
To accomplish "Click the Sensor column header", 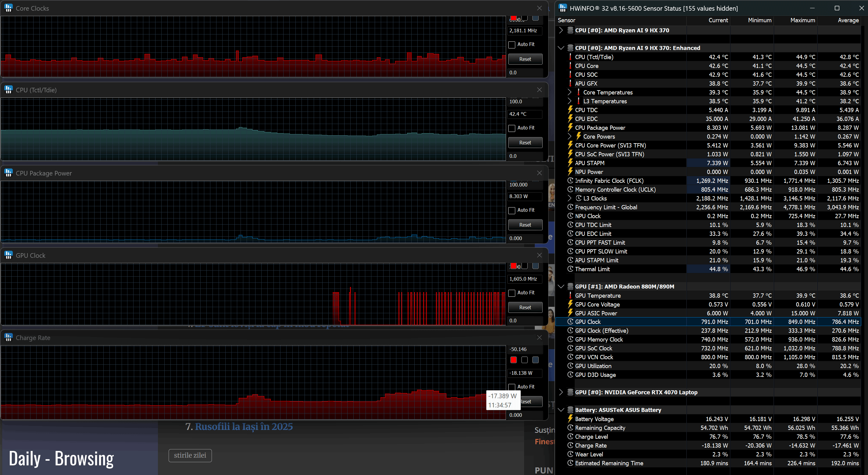I will (621, 20).
